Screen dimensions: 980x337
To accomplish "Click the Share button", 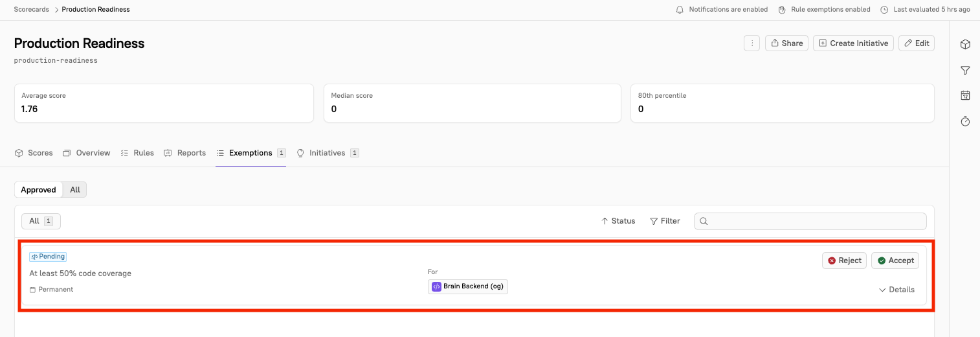I will [786, 43].
